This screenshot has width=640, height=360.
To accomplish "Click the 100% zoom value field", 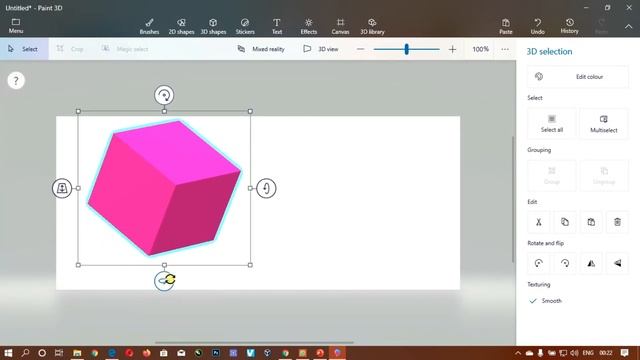I will point(480,49).
